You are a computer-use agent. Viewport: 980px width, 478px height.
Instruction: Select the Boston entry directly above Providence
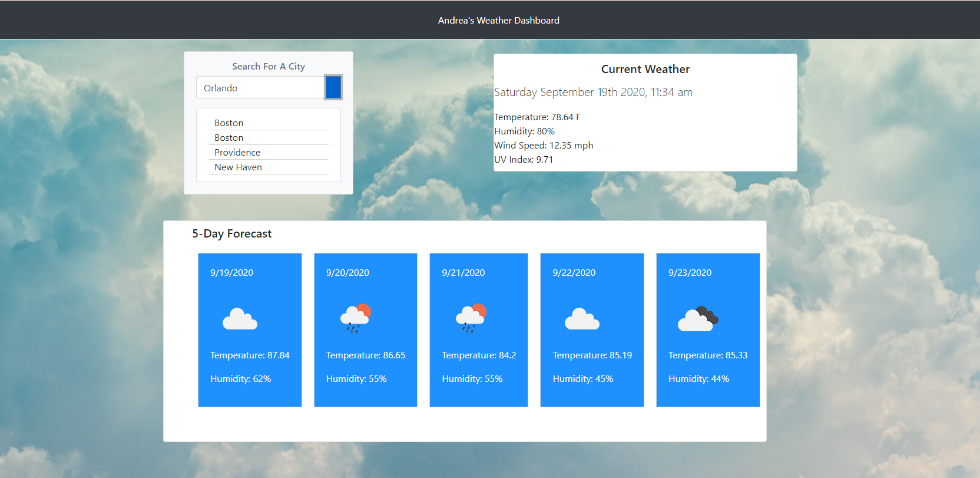(x=269, y=137)
